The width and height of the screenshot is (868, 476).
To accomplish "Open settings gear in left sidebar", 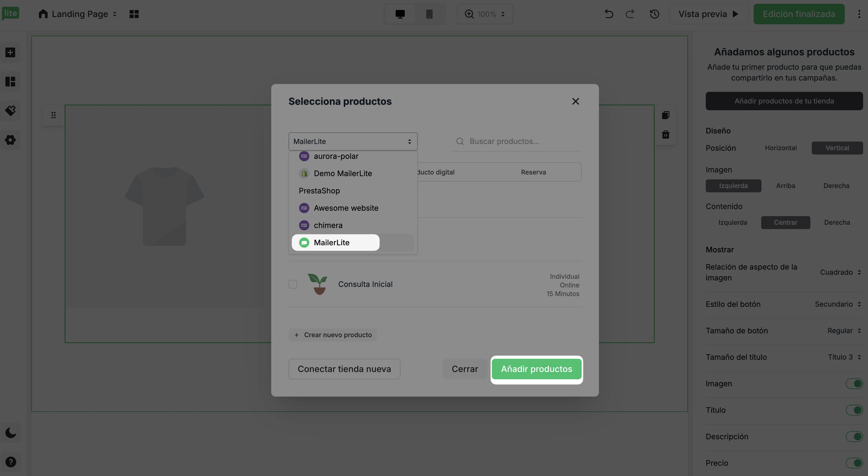I will [x=11, y=140].
